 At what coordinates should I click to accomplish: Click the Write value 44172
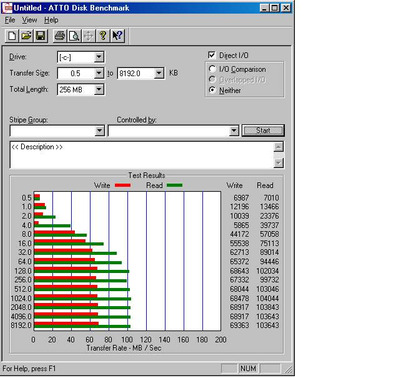(239, 234)
